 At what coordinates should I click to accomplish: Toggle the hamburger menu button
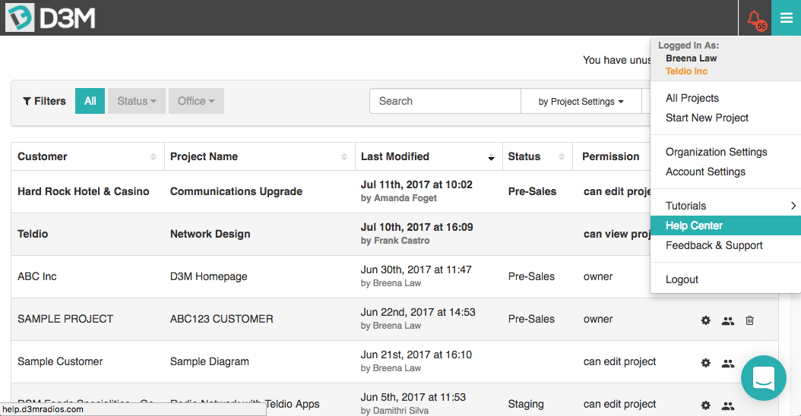click(786, 18)
